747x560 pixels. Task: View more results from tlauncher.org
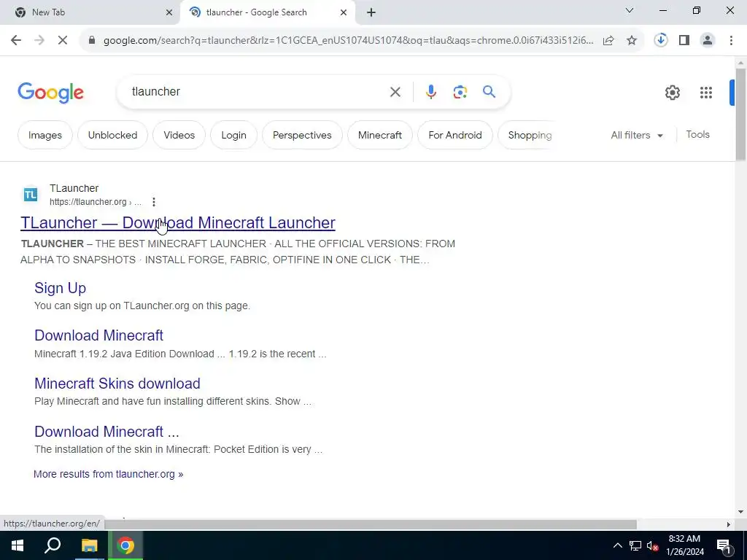tap(108, 474)
